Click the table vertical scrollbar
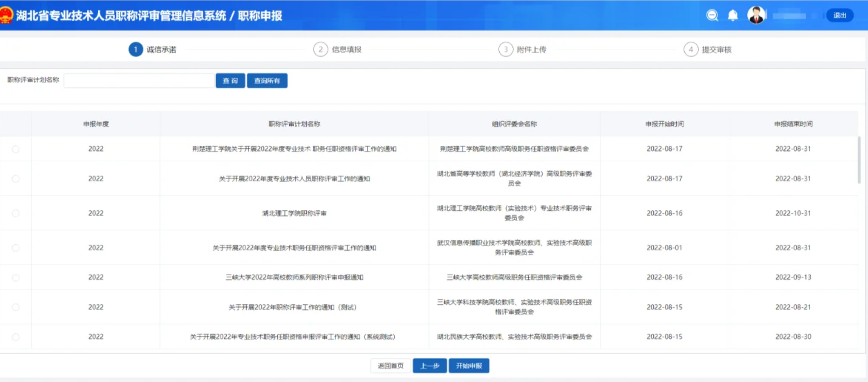Viewport: 868px width, 382px height. coord(859,160)
